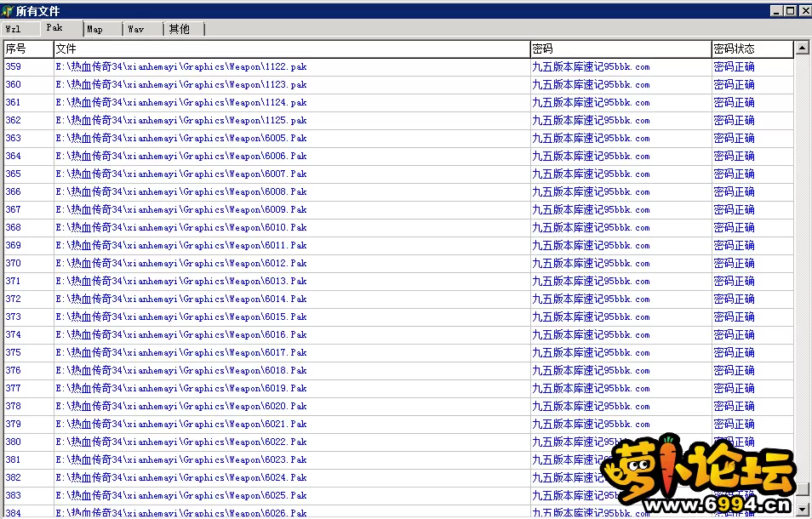Click the 序号 column header
812x519 pixels.
point(28,48)
